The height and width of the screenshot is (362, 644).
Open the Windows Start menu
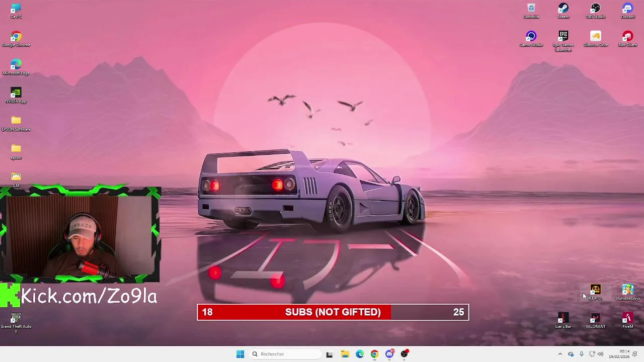[240, 354]
